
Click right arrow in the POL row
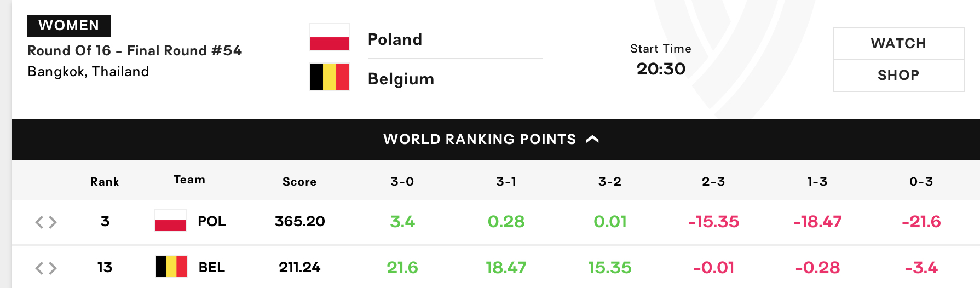(53, 222)
